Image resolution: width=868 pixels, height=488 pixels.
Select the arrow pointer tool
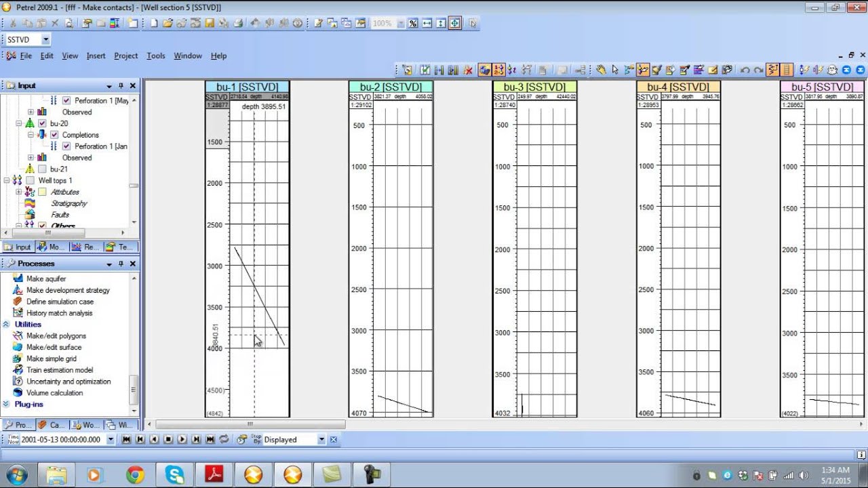615,70
